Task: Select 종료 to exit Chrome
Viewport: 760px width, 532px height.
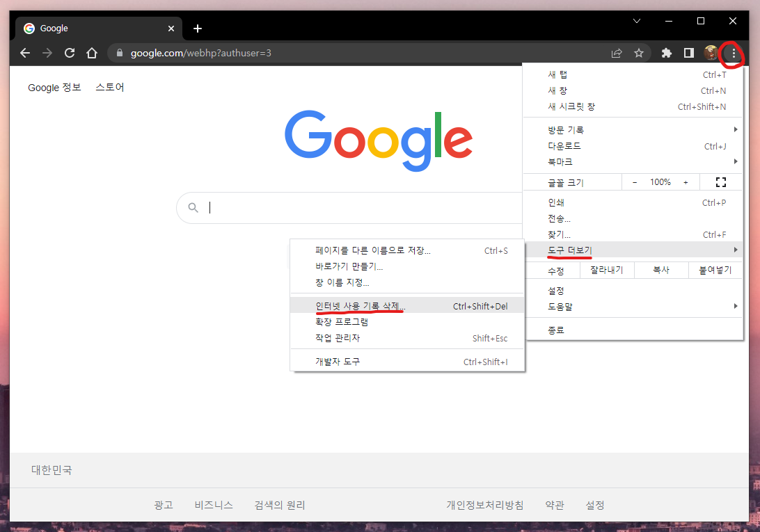Action: pyautogui.click(x=633, y=330)
